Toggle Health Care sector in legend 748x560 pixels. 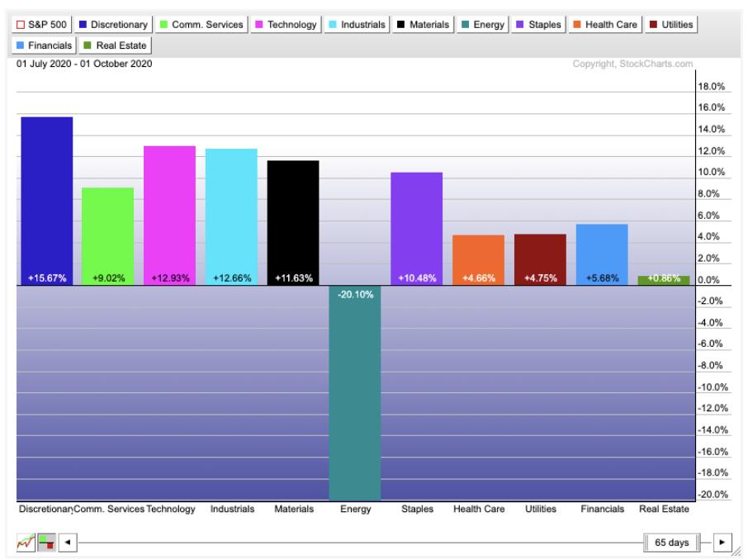point(608,25)
